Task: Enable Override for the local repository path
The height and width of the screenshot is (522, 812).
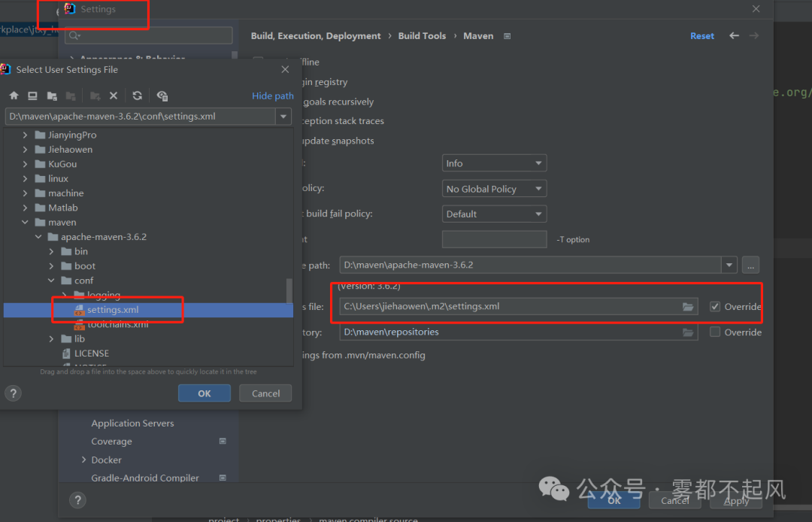Action: pos(714,332)
